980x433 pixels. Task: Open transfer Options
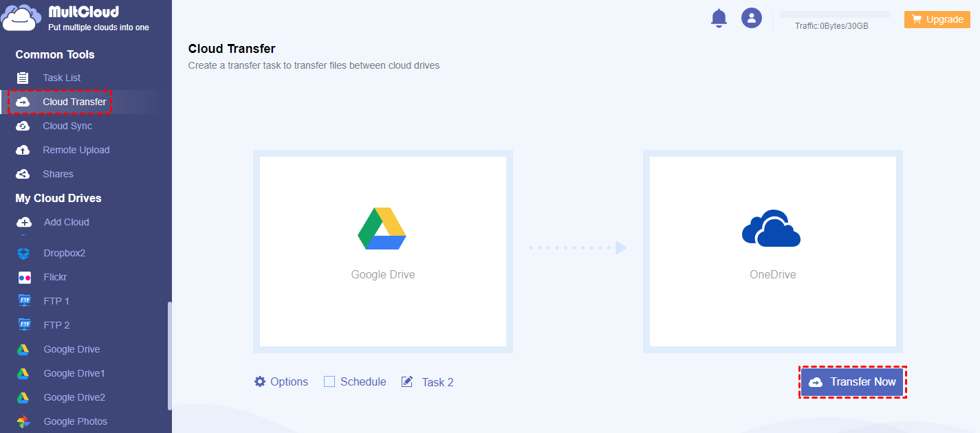click(x=289, y=381)
